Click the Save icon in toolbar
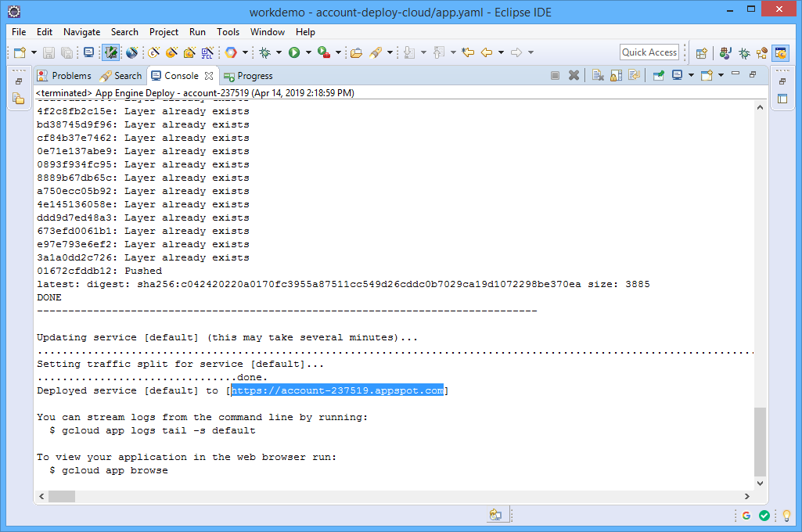The height and width of the screenshot is (532, 802). tap(49, 52)
